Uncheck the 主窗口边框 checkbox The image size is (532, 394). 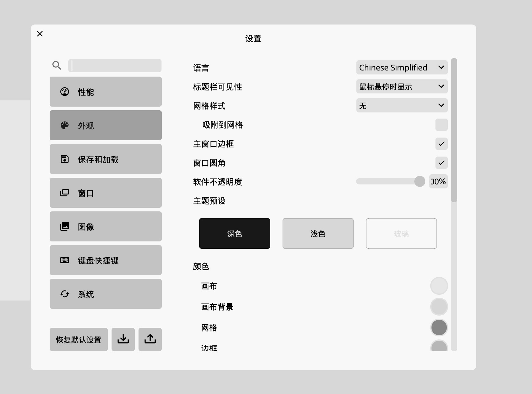[441, 144]
